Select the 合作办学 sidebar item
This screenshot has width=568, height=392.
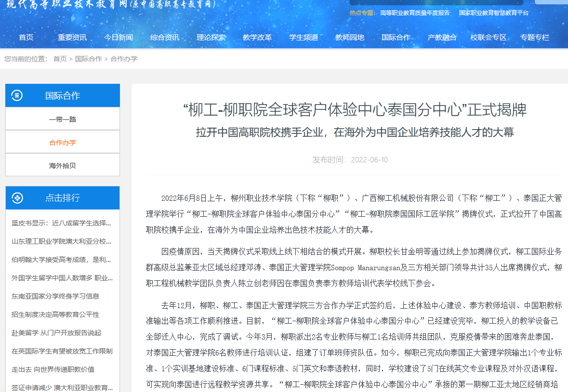(x=63, y=142)
